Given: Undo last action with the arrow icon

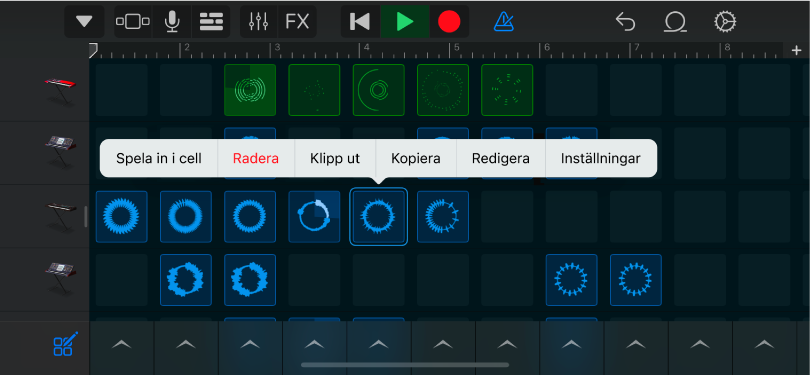Looking at the screenshot, I should (x=625, y=22).
